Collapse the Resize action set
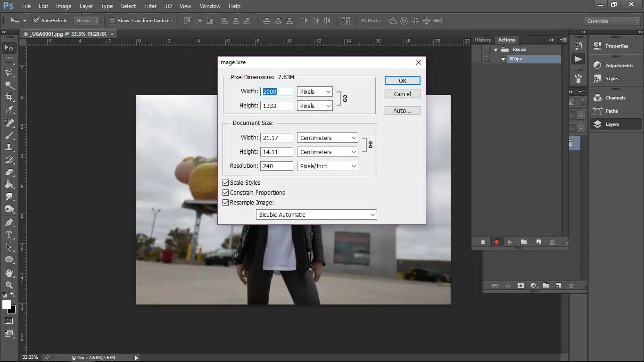The image size is (644, 362). [x=495, y=49]
